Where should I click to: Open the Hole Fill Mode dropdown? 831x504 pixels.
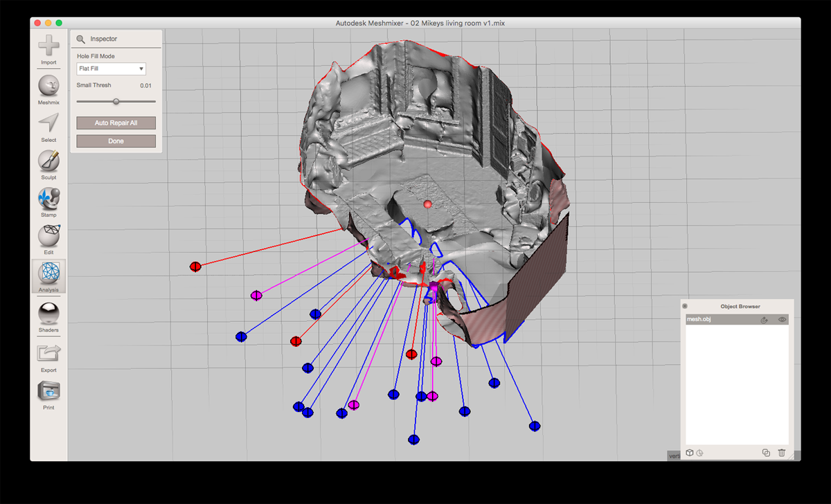pyautogui.click(x=111, y=69)
